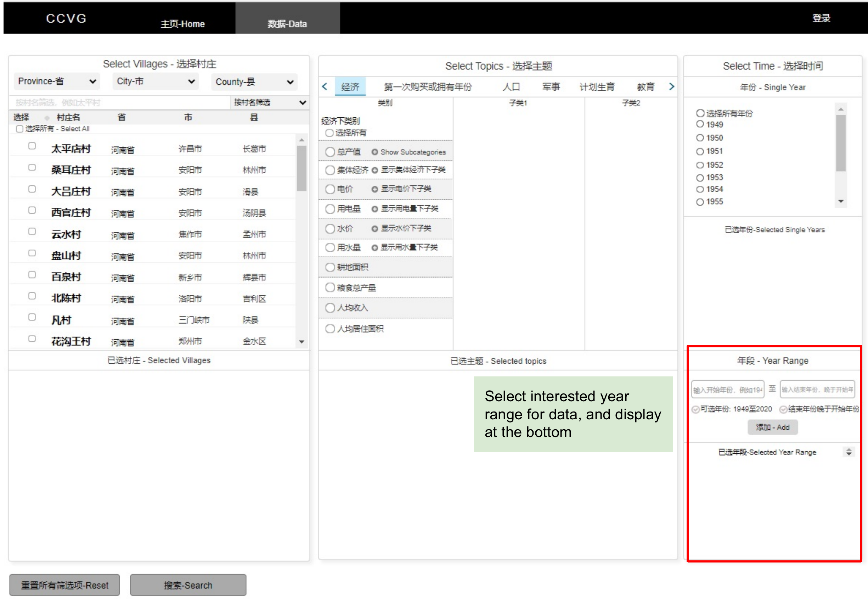Viewport: 868px width, 599px height.
Task: Expand 显示集体经济下子类 plus icon
Action: click(374, 170)
